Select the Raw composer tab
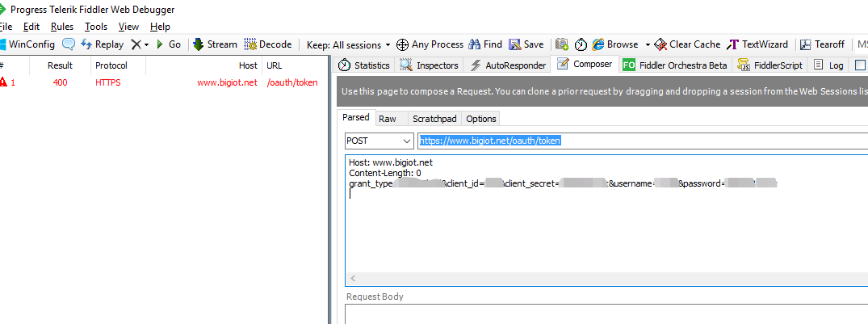The image size is (868, 324). click(x=388, y=119)
